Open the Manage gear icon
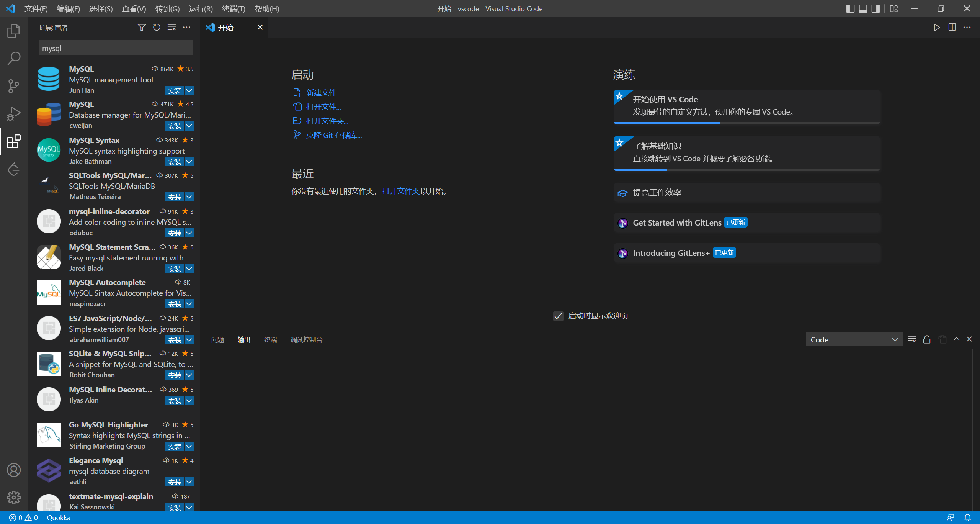Screen dimensions: 980x524 tap(14, 497)
